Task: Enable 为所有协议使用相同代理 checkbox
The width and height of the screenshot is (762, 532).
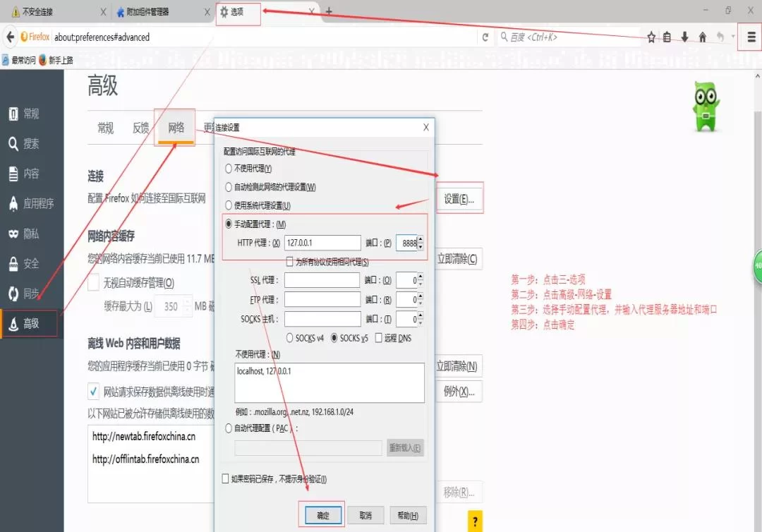Action: tap(290, 262)
